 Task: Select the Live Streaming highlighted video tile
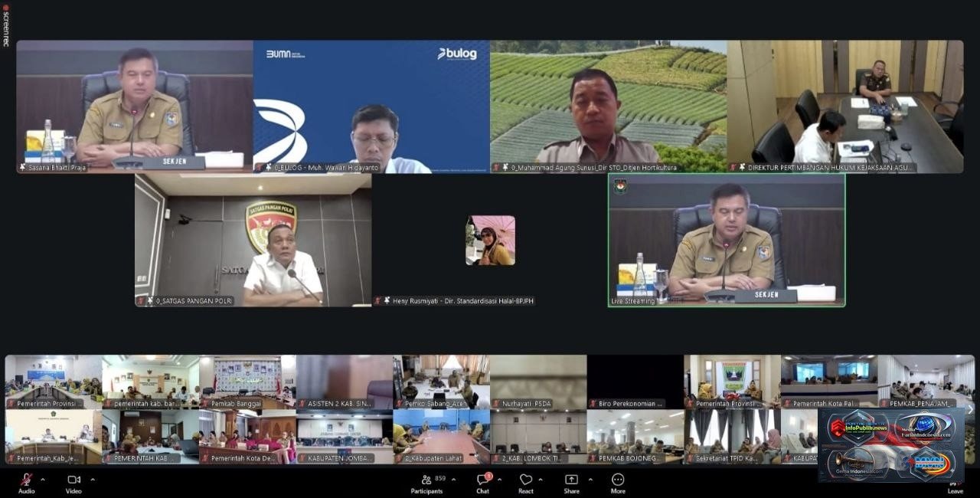(x=727, y=240)
